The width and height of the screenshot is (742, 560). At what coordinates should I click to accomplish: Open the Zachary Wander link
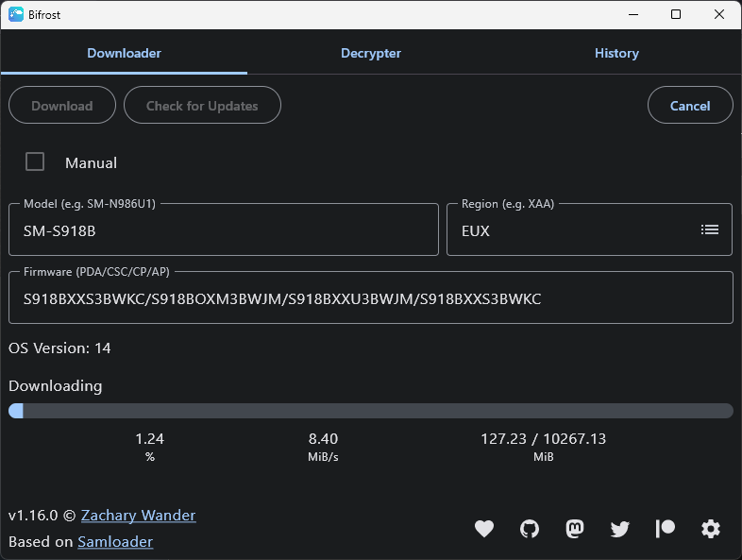coord(138,516)
